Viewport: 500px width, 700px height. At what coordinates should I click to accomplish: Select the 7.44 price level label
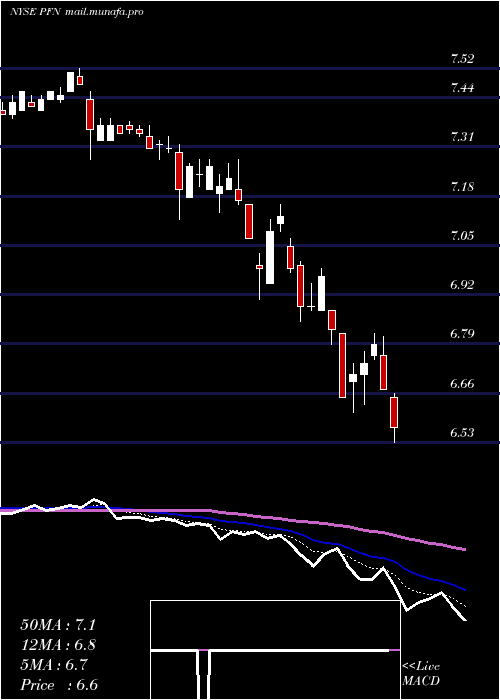pos(462,88)
